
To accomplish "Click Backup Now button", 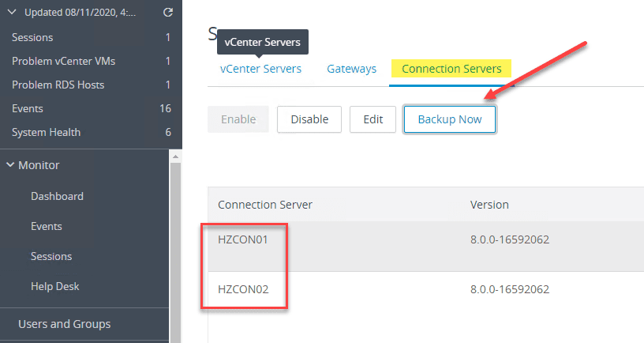I will pyautogui.click(x=450, y=119).
